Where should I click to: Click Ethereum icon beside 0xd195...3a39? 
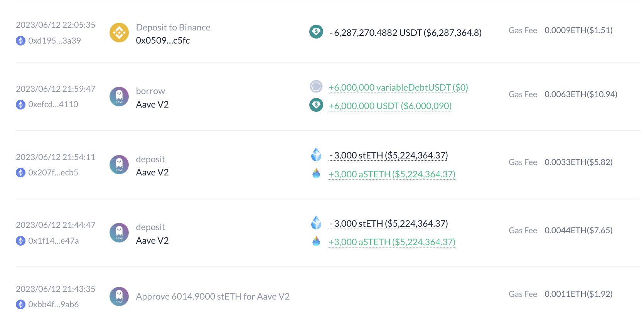pyautogui.click(x=20, y=40)
